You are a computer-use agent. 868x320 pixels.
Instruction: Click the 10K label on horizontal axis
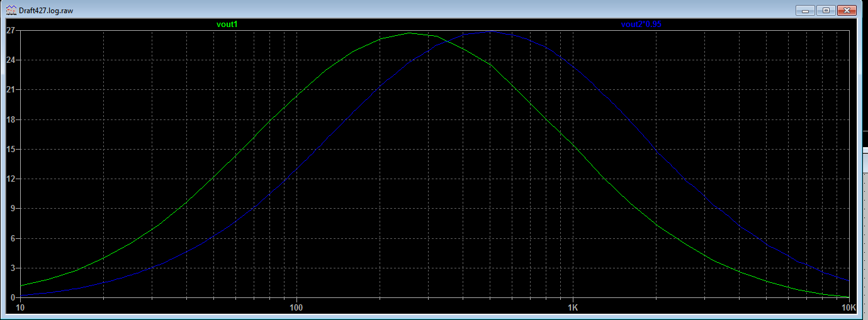click(x=848, y=308)
